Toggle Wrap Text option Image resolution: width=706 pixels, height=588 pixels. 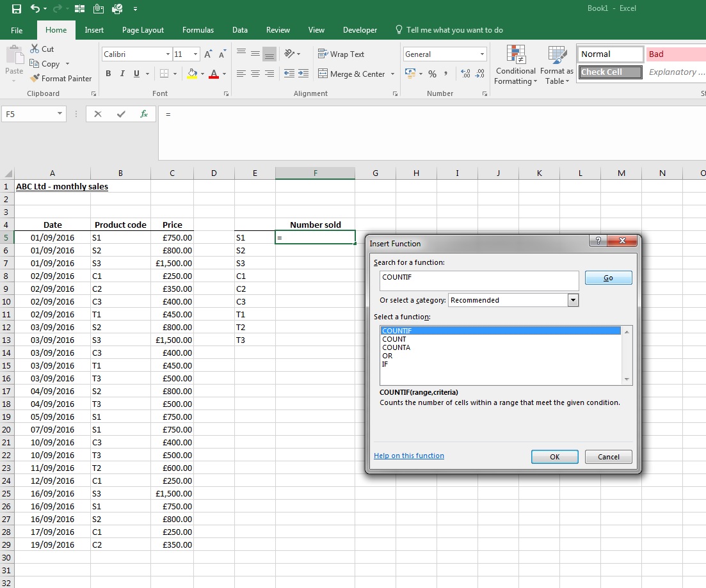pyautogui.click(x=341, y=54)
